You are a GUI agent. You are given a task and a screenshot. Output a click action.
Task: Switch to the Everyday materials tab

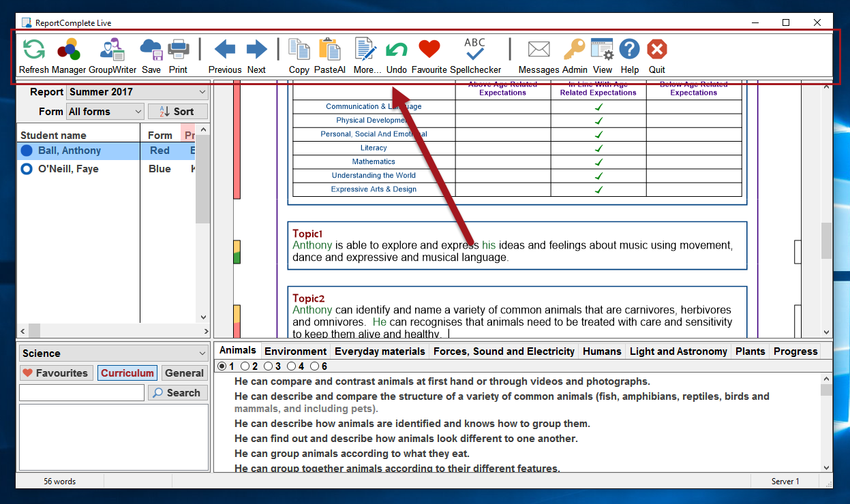(x=380, y=351)
